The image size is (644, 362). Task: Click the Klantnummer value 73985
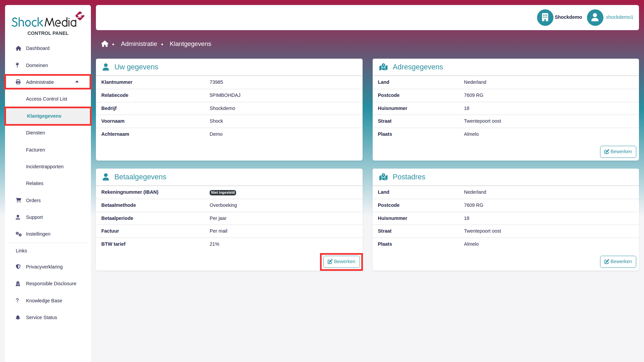pos(216,82)
